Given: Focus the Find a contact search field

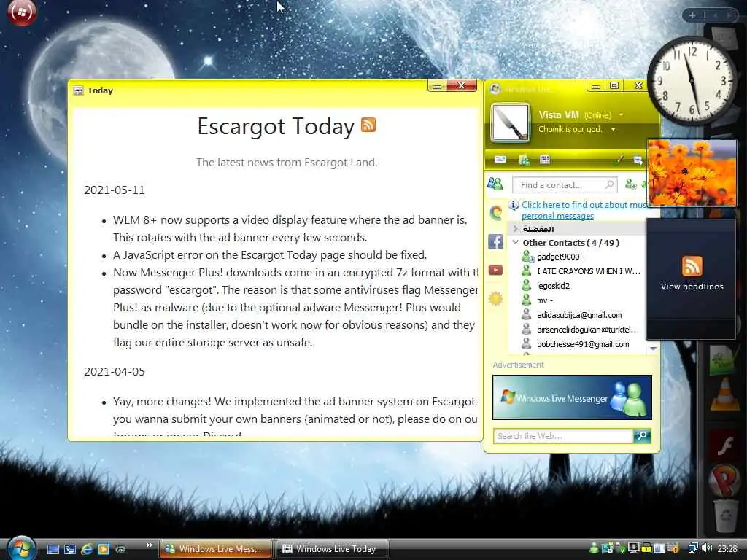Looking at the screenshot, I should (565, 184).
